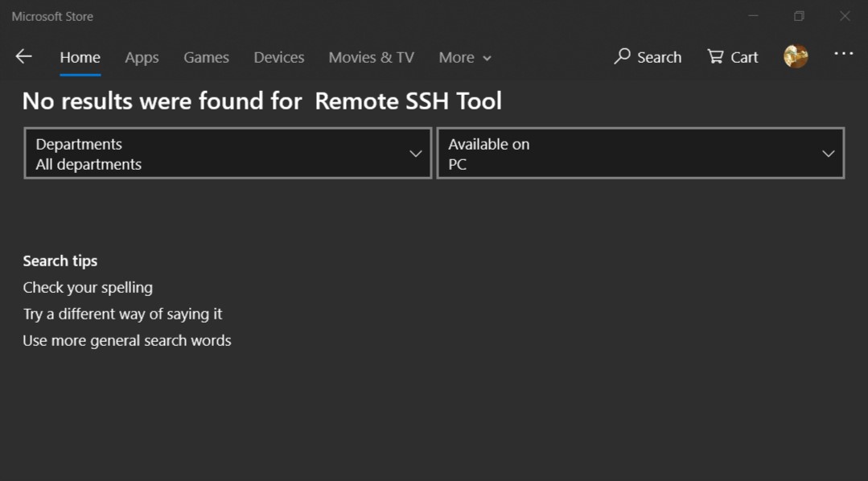Click the user profile avatar
Viewport: 868px width, 481px height.
[796, 56]
